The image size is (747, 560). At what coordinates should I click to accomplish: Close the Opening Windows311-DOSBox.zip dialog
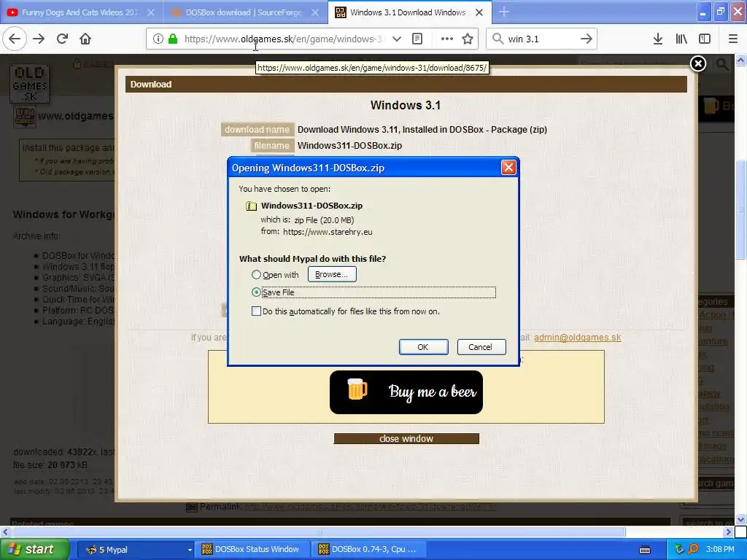click(508, 167)
